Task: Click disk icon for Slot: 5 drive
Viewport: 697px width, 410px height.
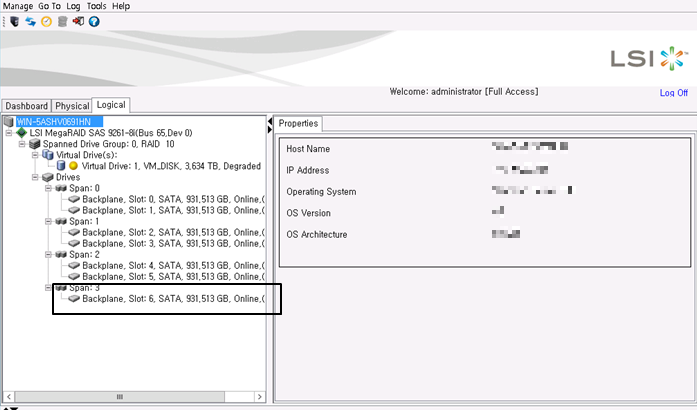Action: [x=74, y=277]
